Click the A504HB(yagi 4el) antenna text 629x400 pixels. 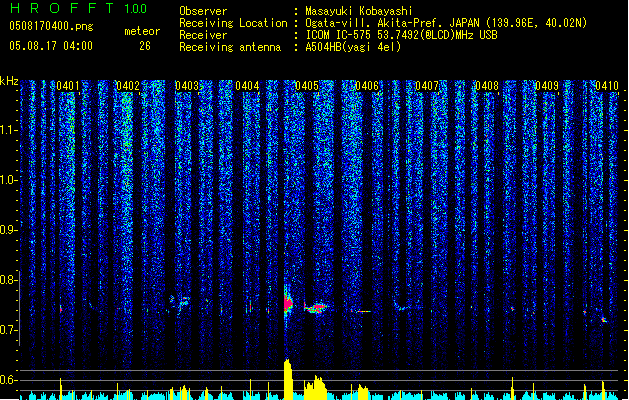(x=353, y=47)
